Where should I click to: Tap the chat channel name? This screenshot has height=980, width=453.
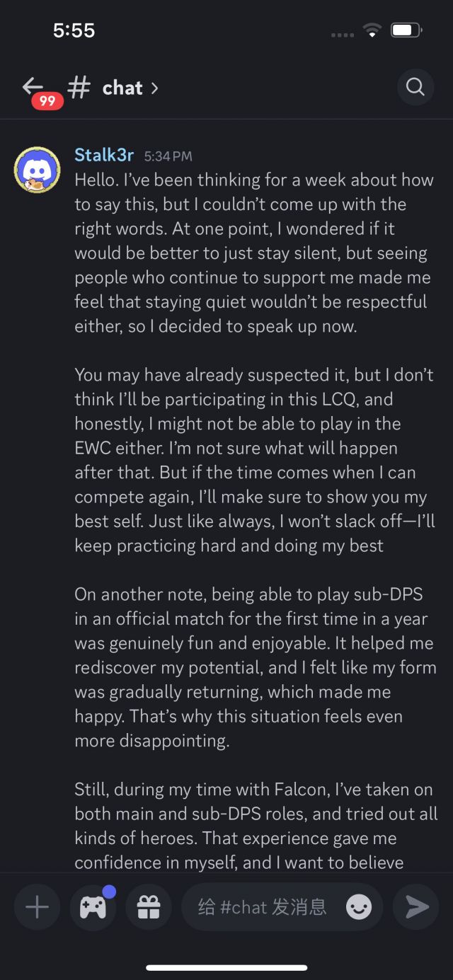pyautogui.click(x=122, y=88)
